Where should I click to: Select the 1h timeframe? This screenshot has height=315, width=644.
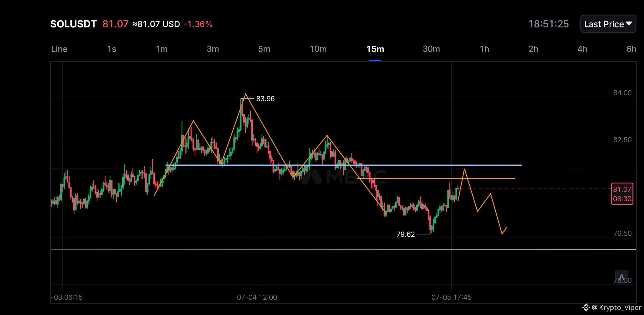pyautogui.click(x=484, y=49)
